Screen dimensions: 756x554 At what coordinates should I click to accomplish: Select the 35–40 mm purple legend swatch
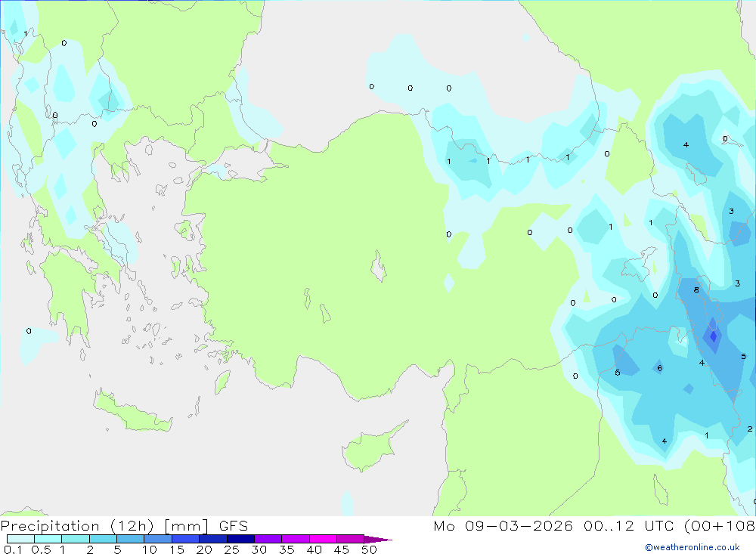[x=295, y=539]
